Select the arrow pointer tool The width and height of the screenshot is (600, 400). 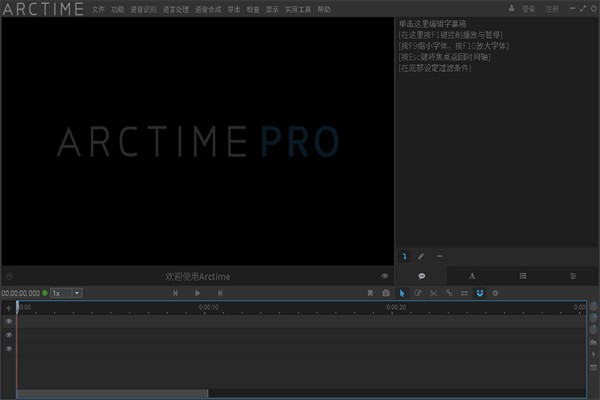coord(402,293)
